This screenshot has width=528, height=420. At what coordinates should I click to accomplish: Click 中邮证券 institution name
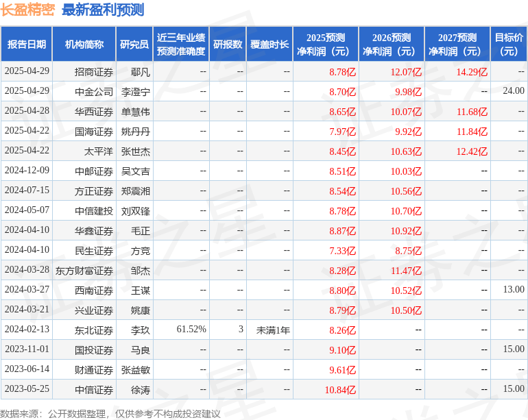pyautogui.click(x=94, y=171)
